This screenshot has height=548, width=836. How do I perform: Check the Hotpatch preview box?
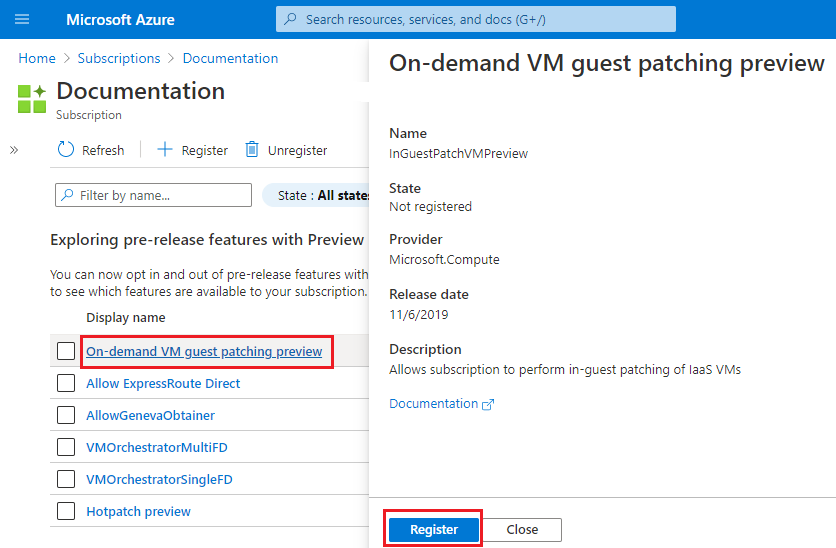(66, 511)
